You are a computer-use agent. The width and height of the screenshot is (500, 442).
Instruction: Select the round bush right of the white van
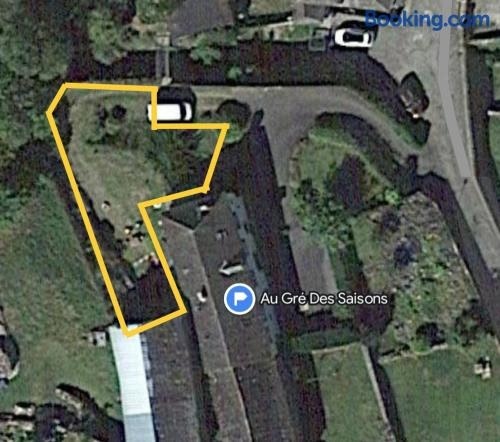[x=233, y=112]
